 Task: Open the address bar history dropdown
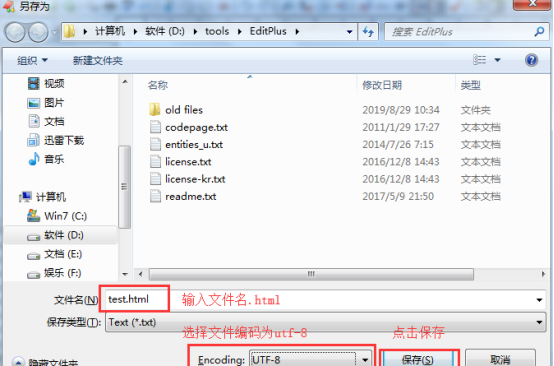click(x=349, y=32)
